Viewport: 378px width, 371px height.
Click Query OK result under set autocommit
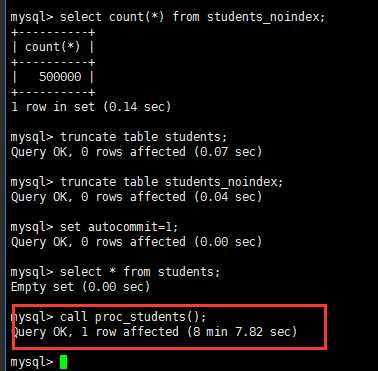pos(137,242)
